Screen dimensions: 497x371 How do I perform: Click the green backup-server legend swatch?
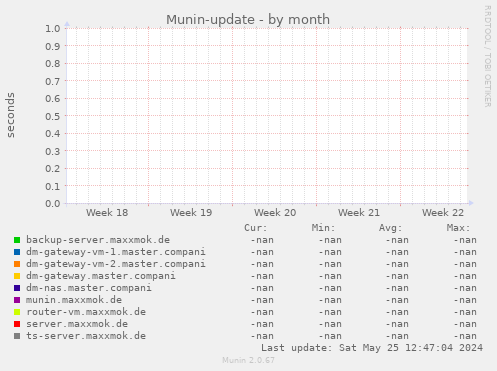[x=17, y=240]
